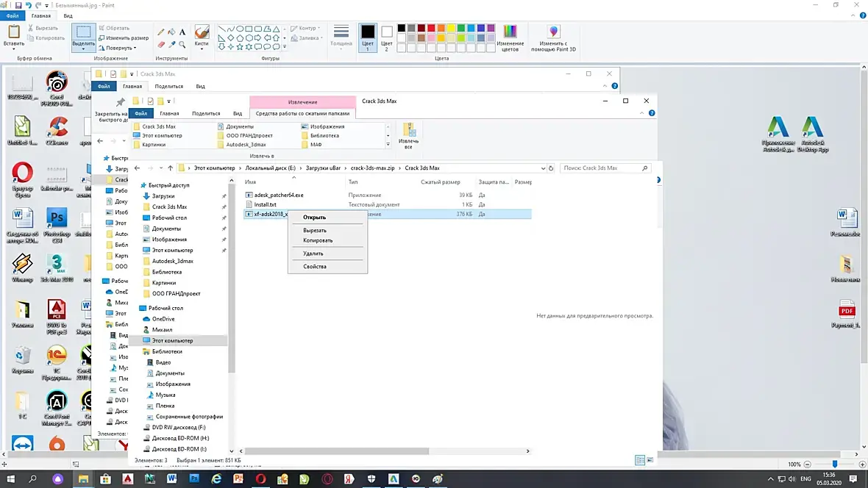Click Properties in the context menu

pos(314,267)
